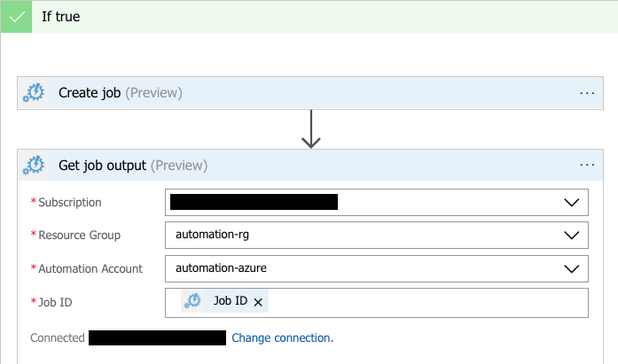Click the Get job output automation icon
The image size is (618, 364).
click(34, 165)
